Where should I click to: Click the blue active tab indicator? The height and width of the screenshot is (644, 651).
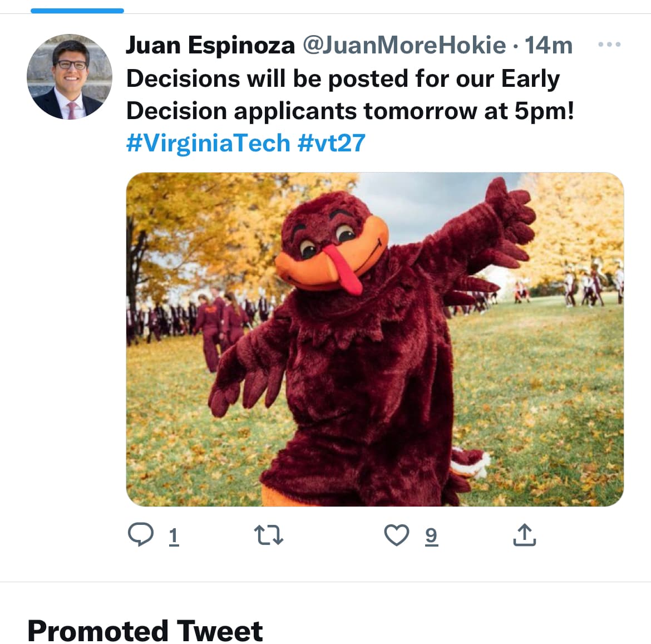point(77,11)
